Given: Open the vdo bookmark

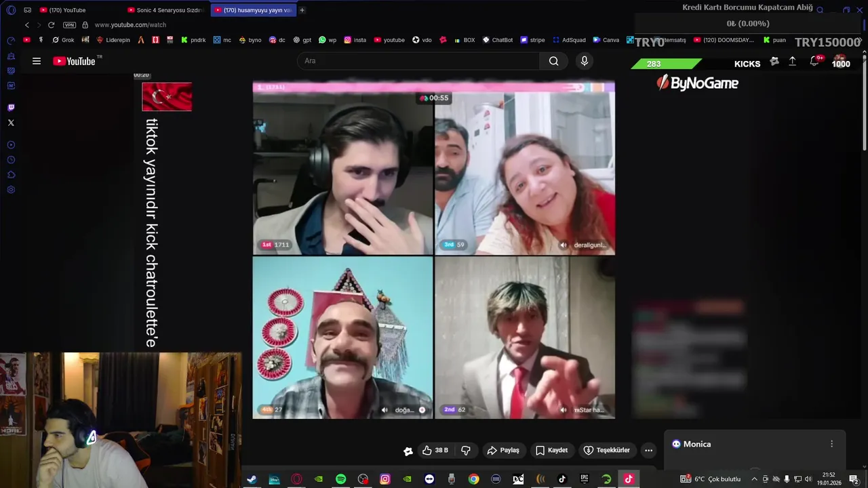Looking at the screenshot, I should click(x=422, y=40).
